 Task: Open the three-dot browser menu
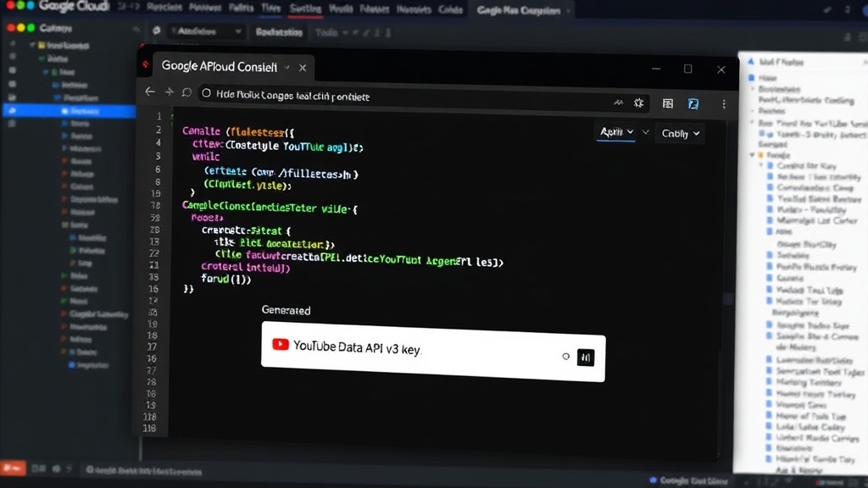[724, 104]
